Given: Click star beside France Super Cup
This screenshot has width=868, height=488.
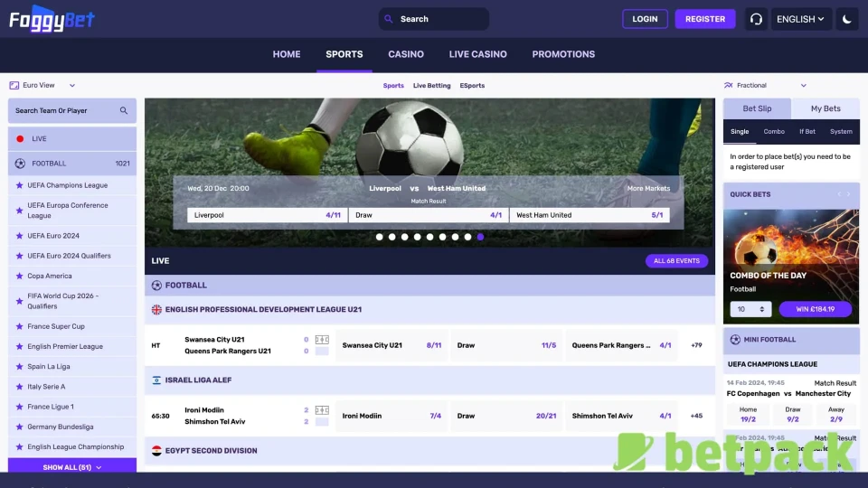Looking at the screenshot, I should tap(19, 326).
